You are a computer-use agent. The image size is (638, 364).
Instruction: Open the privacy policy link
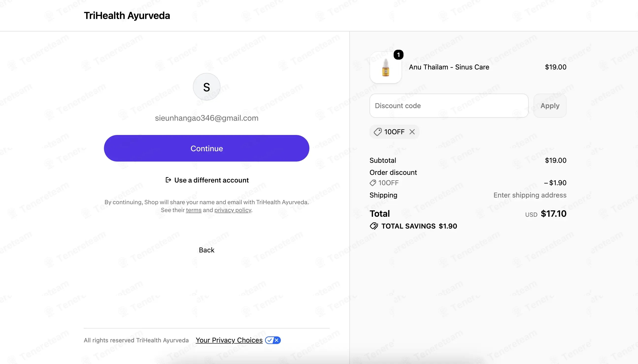pyautogui.click(x=233, y=210)
